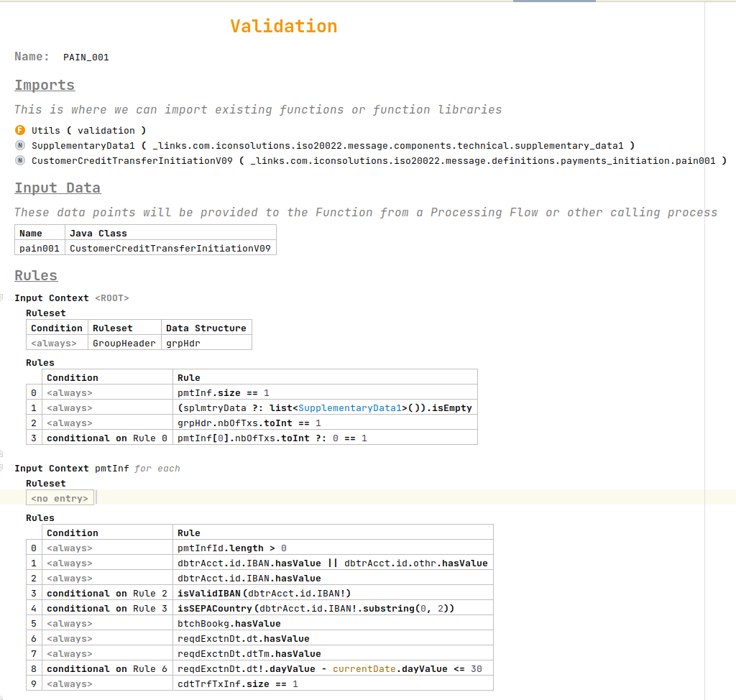
Task: Open the condition selector on Rule 3 conditional row
Action: tap(106, 438)
